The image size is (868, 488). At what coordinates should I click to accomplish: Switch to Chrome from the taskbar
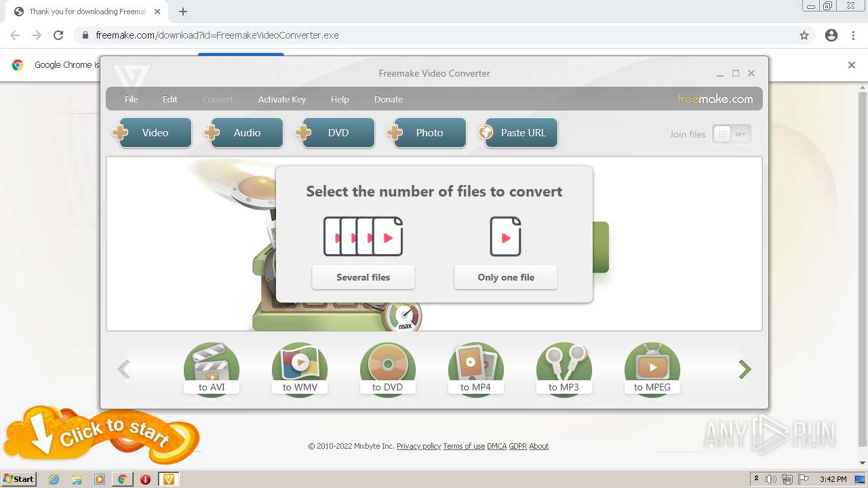tap(123, 479)
